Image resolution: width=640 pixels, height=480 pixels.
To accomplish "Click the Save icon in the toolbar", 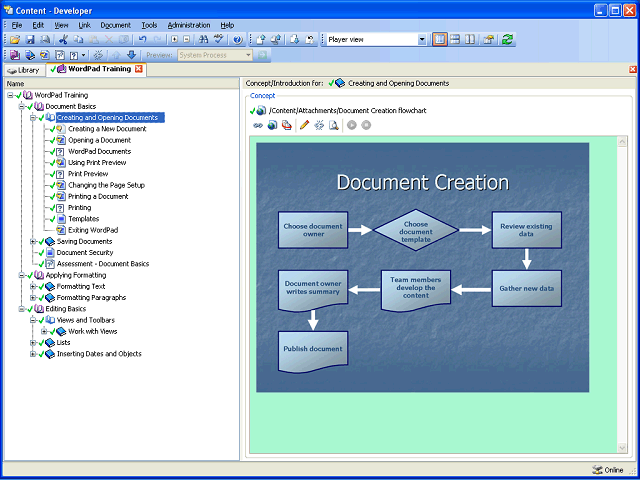I will click(30, 40).
